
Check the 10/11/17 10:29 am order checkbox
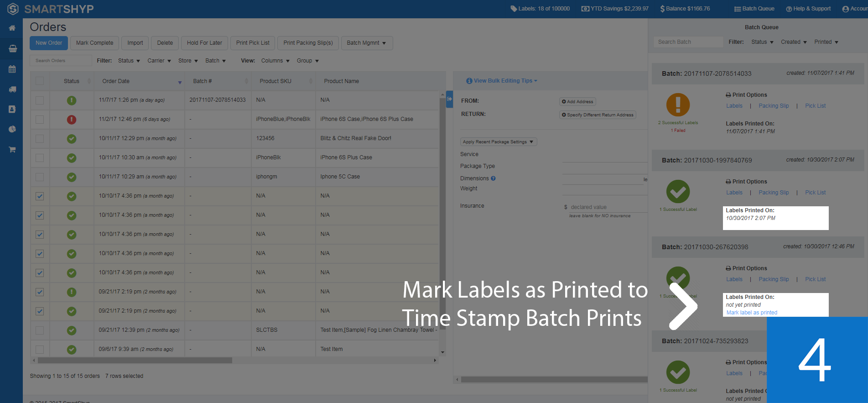pos(40,177)
